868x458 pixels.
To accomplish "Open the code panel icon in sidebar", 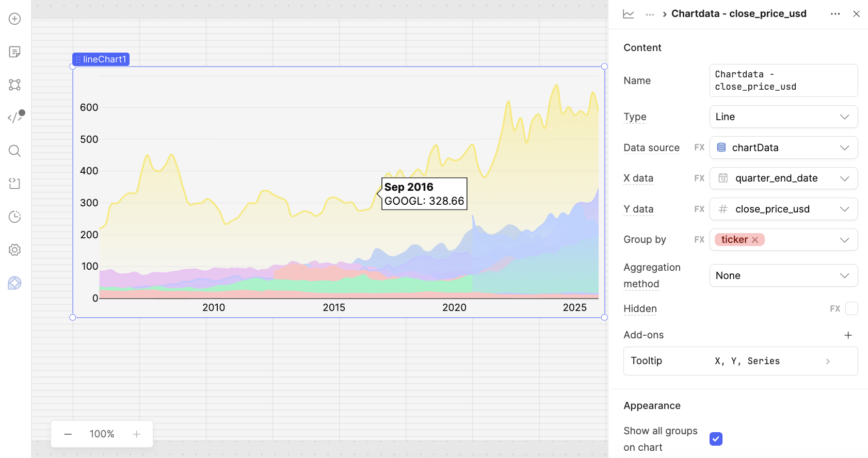I will [x=15, y=117].
